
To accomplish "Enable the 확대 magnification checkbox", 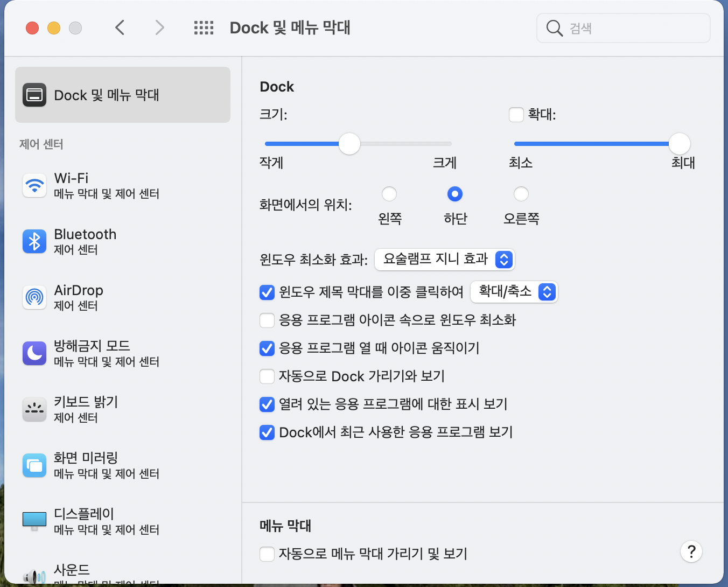I will pos(516,114).
